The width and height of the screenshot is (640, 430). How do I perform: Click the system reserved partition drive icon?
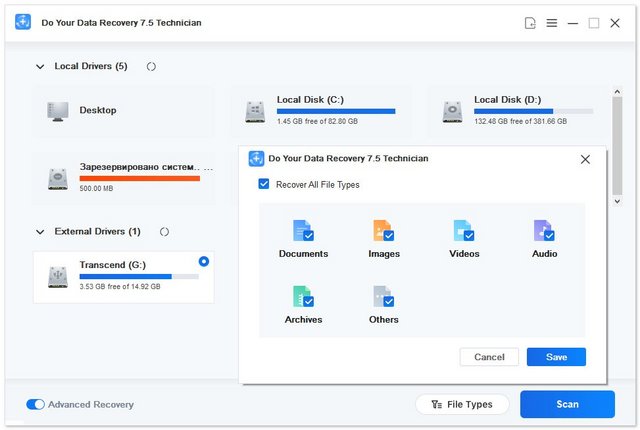[x=58, y=179]
